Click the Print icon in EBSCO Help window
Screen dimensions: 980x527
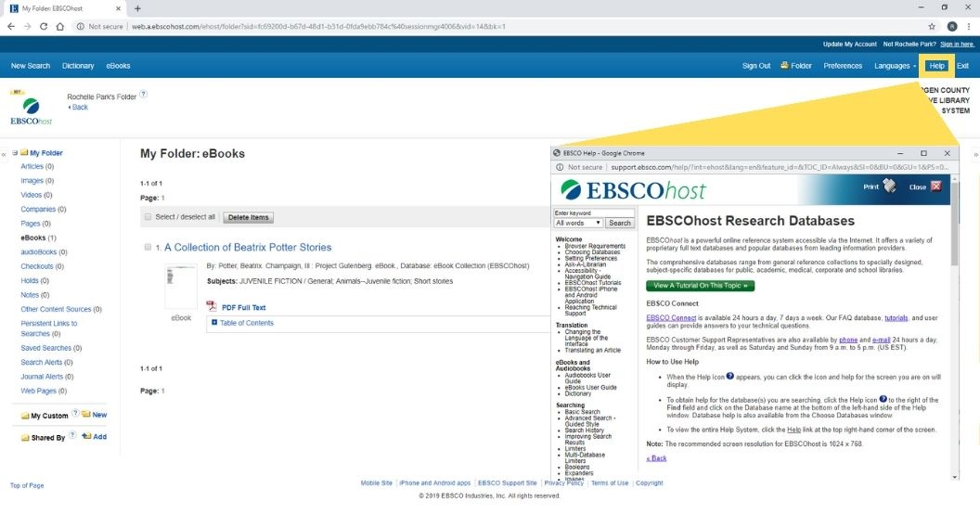pos(889,186)
